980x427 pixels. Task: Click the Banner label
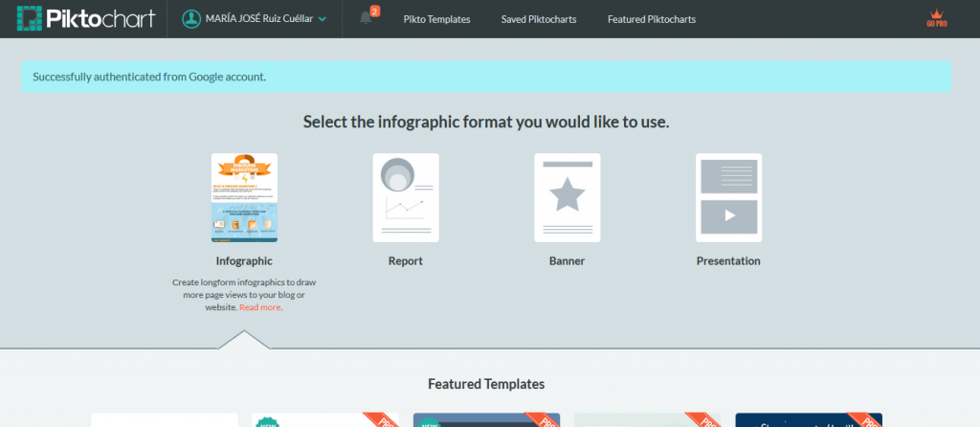pos(567,261)
